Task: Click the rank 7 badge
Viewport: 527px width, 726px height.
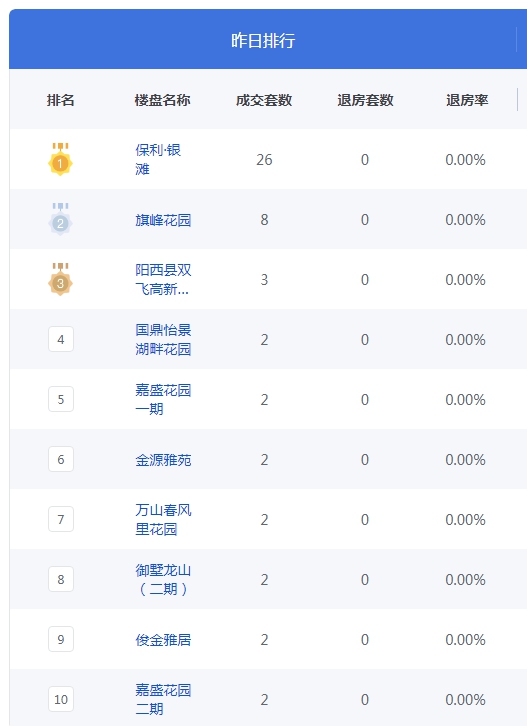Action: pos(61,519)
